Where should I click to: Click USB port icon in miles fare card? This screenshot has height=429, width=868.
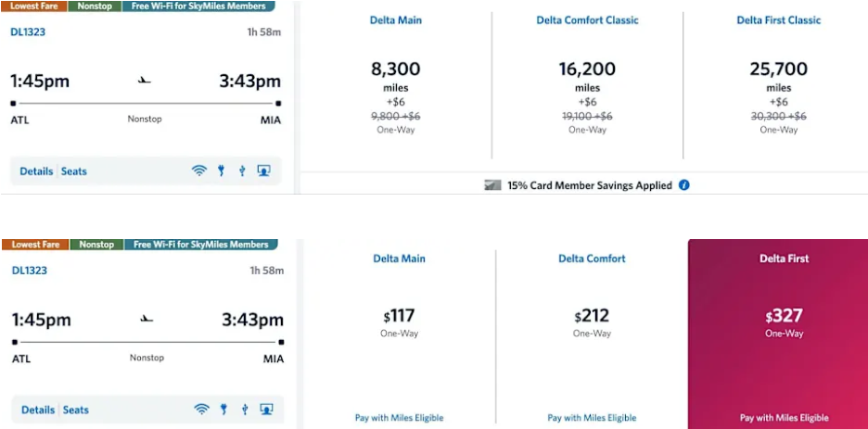(x=242, y=170)
